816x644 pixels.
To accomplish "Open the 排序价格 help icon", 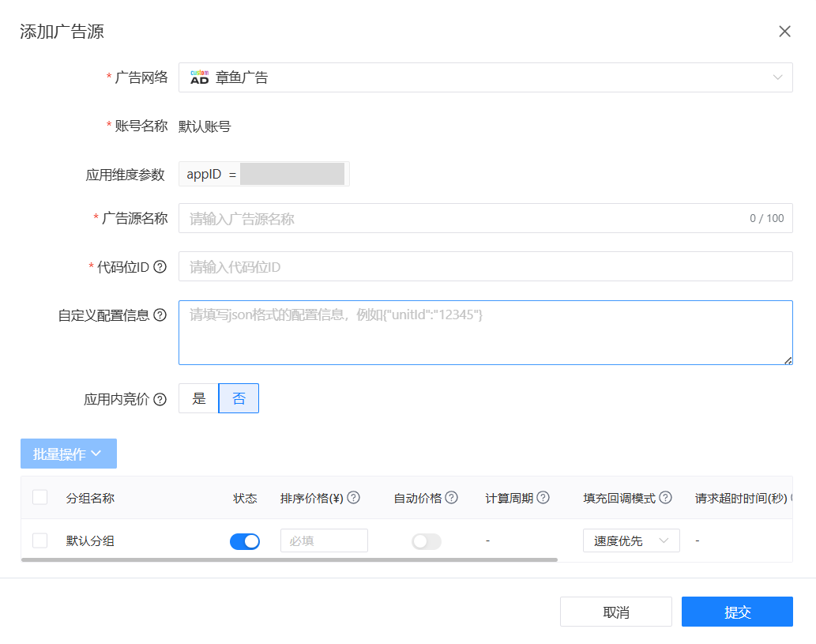I will coord(352,497).
